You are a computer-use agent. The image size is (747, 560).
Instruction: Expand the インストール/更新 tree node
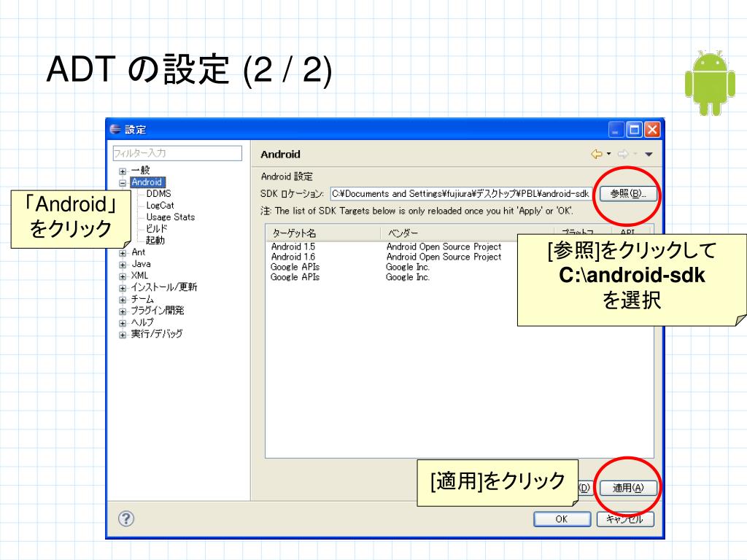coord(123,287)
